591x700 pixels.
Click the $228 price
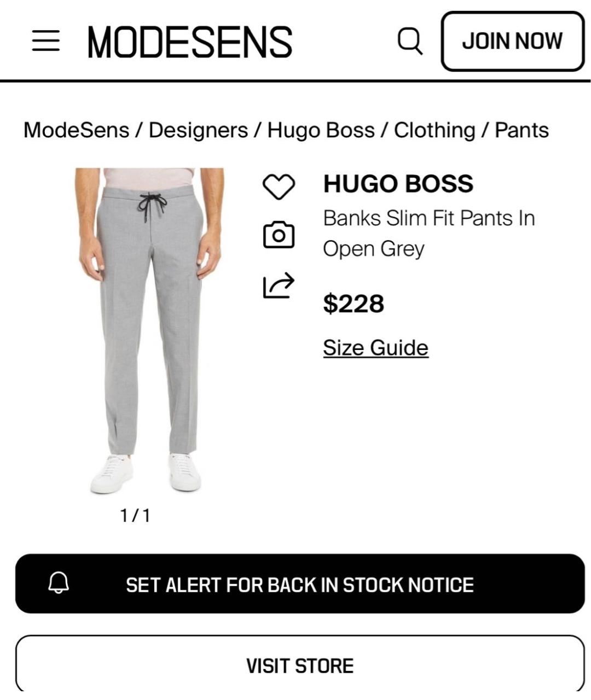(354, 304)
